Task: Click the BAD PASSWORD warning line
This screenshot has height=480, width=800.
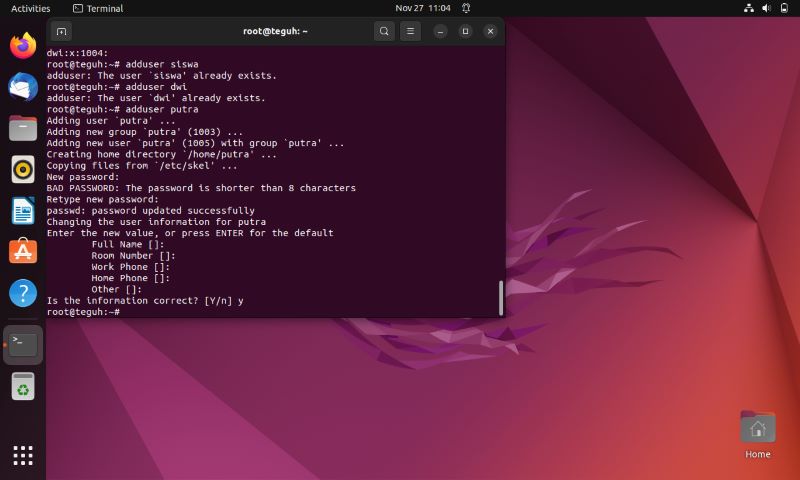Action: 201,188
